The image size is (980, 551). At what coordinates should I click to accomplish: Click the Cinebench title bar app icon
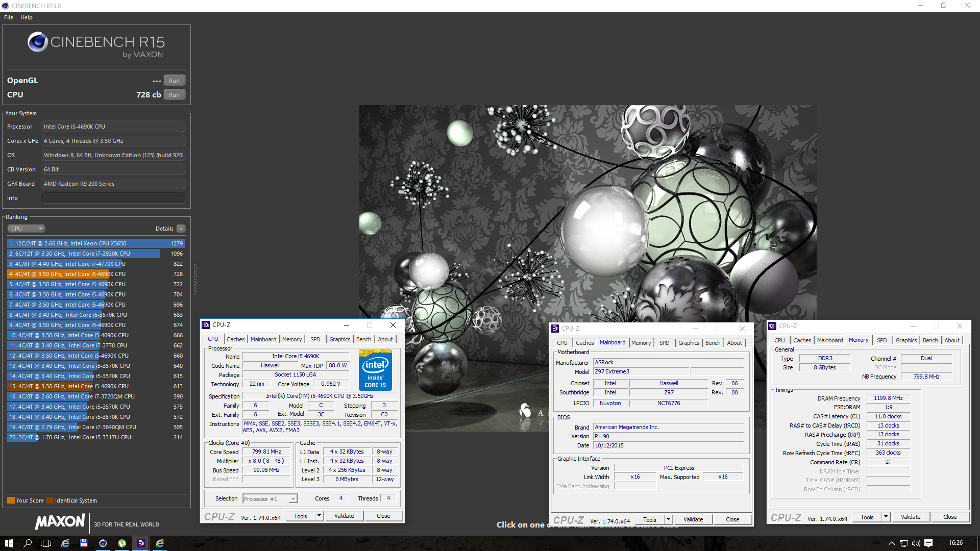[x=5, y=6]
